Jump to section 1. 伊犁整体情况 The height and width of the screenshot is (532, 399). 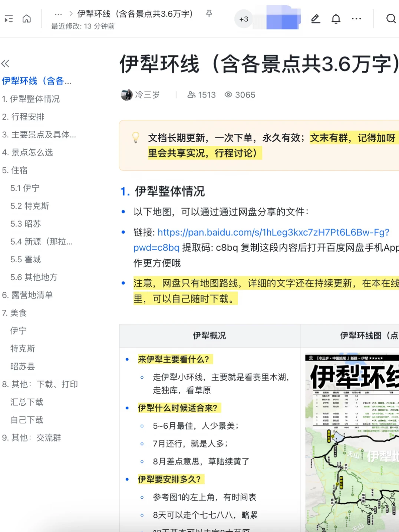[31, 99]
